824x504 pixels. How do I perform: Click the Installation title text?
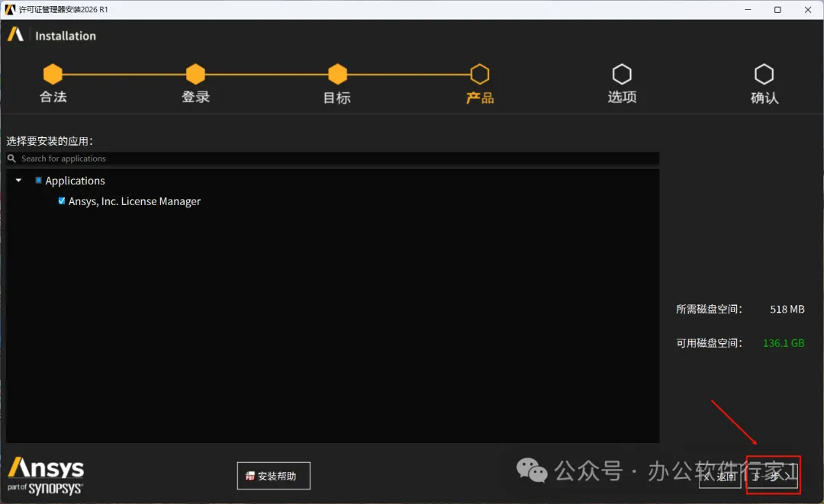(x=66, y=36)
